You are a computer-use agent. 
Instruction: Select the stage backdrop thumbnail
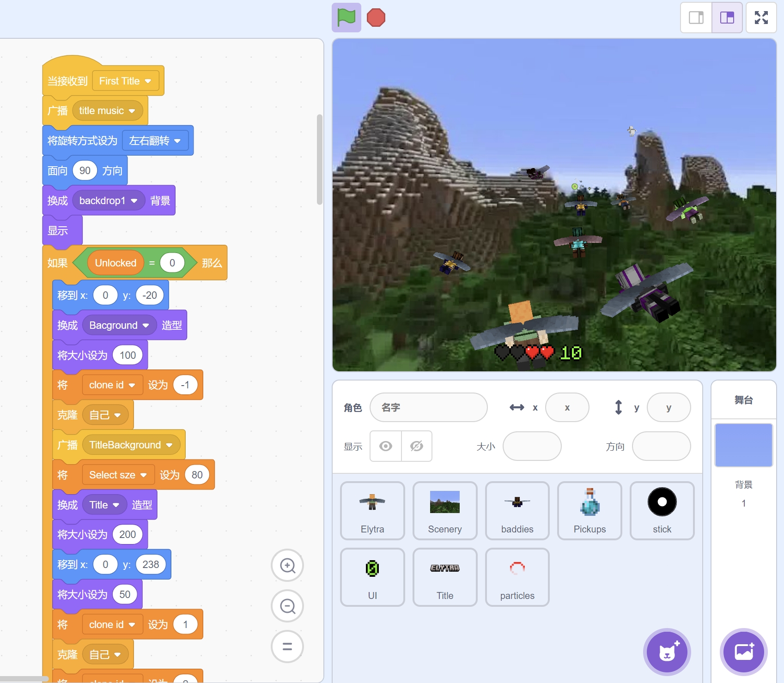743,445
